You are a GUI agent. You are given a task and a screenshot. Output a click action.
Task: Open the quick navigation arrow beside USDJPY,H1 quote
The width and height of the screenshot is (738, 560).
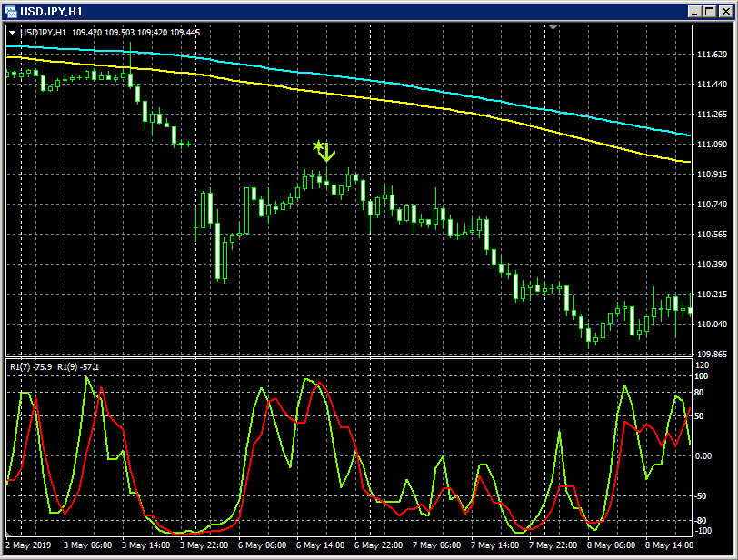pyautogui.click(x=12, y=30)
